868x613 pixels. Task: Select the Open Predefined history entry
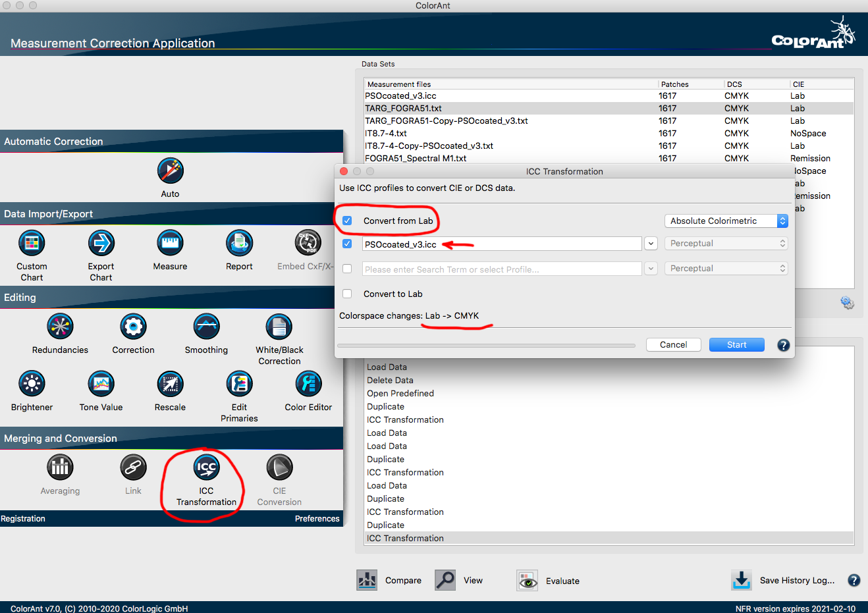pyautogui.click(x=609, y=394)
